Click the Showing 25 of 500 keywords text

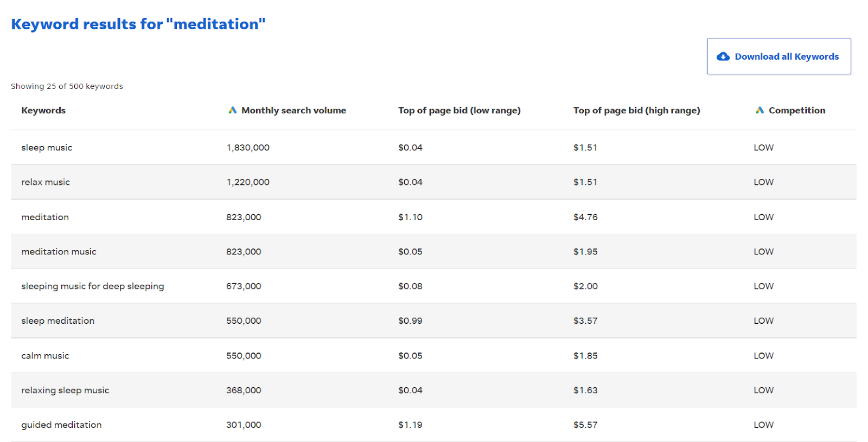coord(67,86)
